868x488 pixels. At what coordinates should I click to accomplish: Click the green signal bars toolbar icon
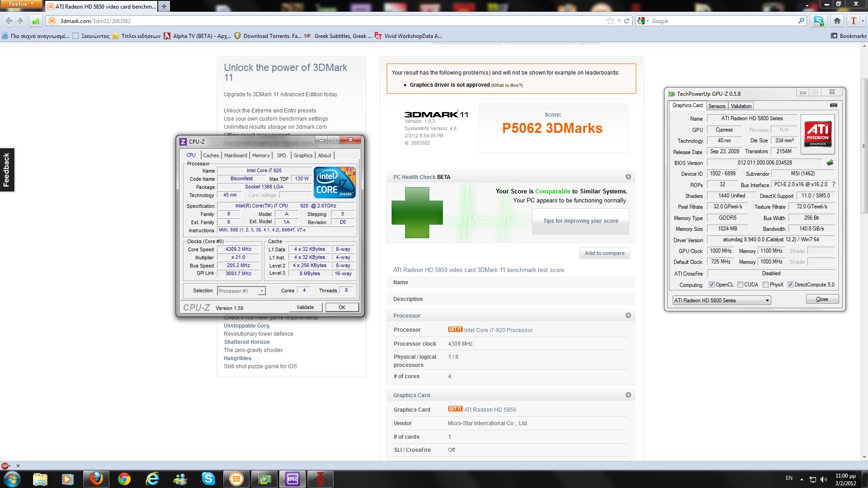pos(36,21)
